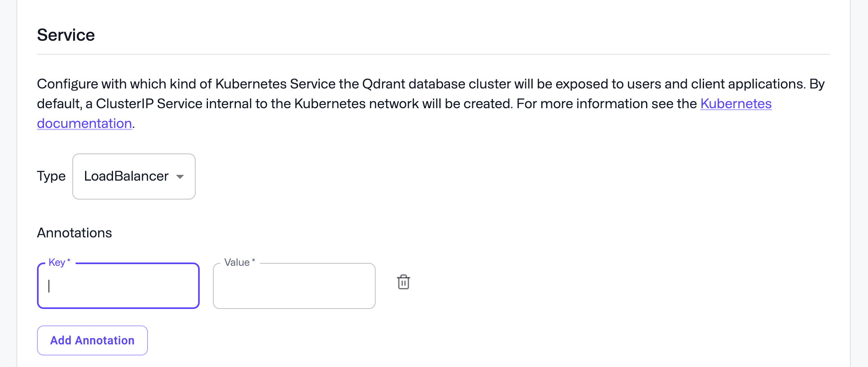Discard the empty annotation with trash button
Image resolution: width=868 pixels, height=367 pixels.
(403, 283)
